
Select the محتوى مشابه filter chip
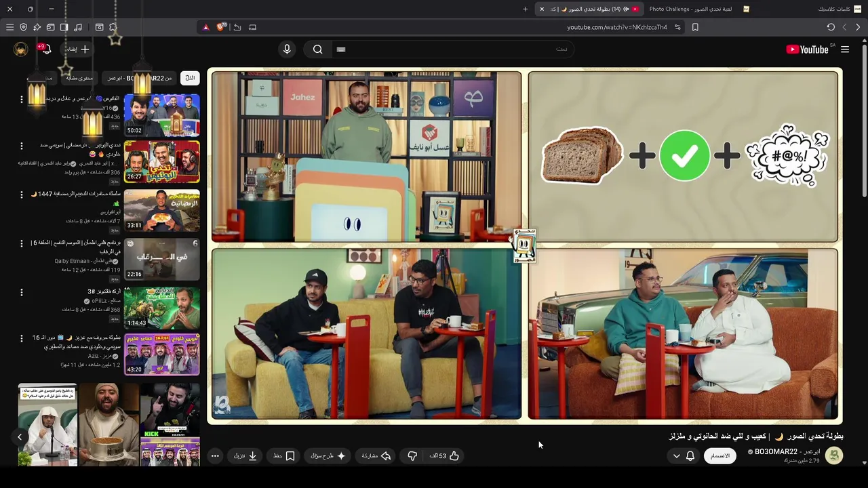(x=79, y=78)
